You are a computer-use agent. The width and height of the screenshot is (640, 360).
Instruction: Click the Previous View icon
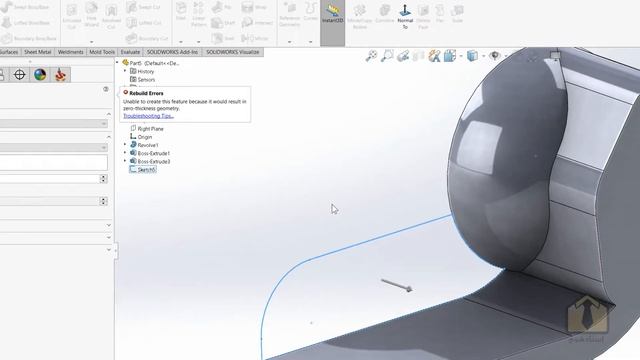[x=402, y=56]
